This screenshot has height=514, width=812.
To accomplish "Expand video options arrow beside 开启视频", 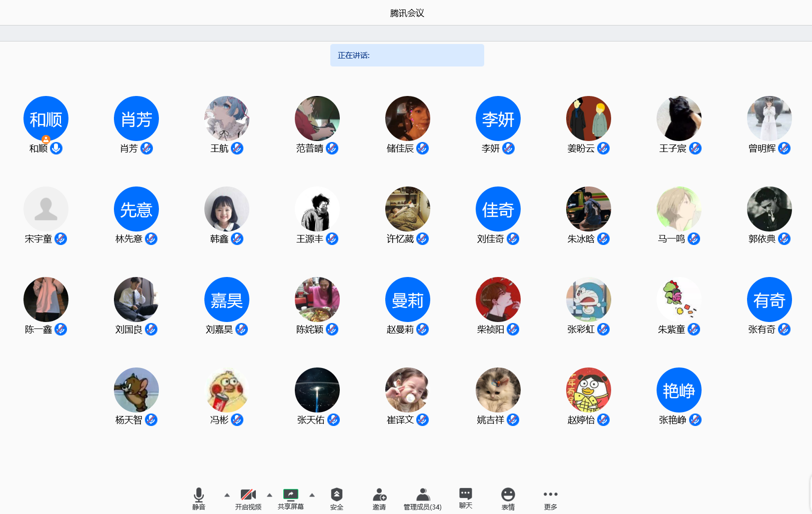I will [x=269, y=495].
